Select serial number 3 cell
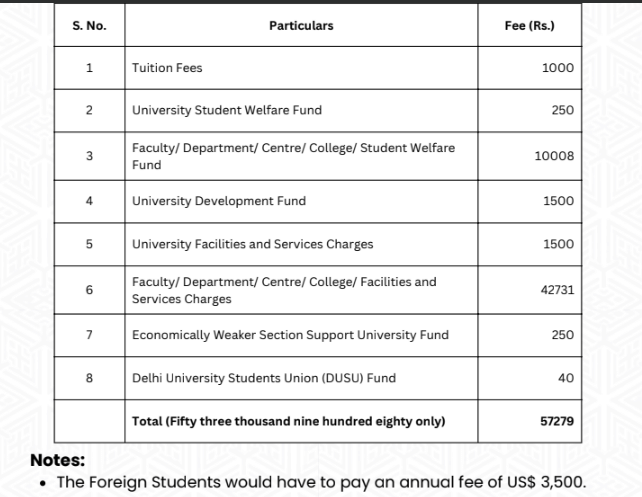642x497 pixels. [89, 156]
